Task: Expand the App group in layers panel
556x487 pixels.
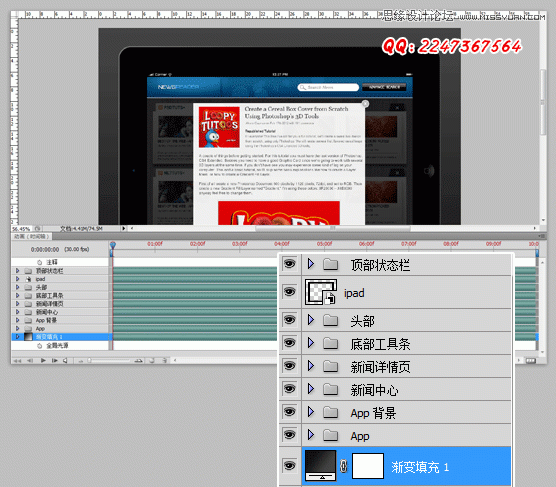Action: click(311, 435)
